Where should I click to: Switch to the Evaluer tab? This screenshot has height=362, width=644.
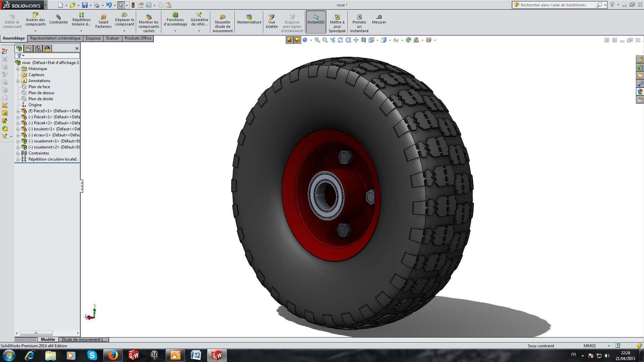pyautogui.click(x=113, y=38)
